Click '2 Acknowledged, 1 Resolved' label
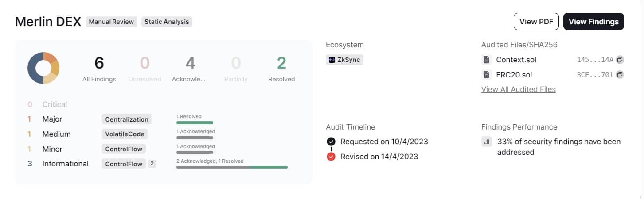644x199 pixels. pyautogui.click(x=210, y=161)
